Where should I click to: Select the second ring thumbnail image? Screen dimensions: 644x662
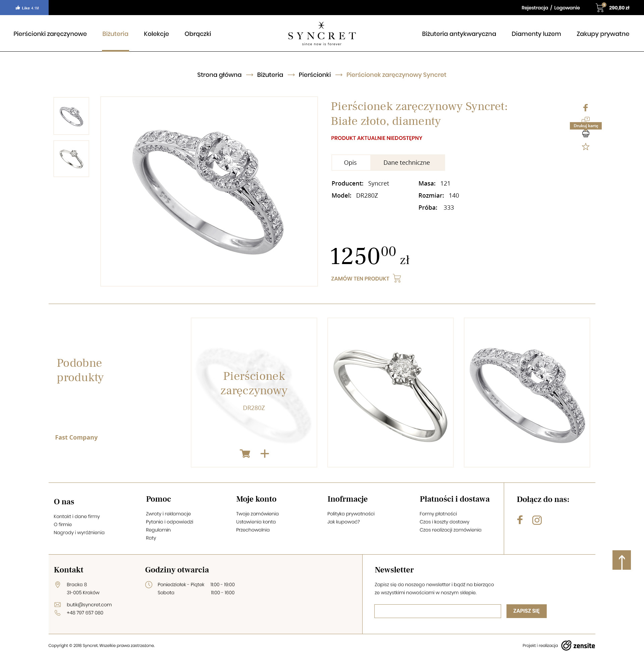pos(71,159)
